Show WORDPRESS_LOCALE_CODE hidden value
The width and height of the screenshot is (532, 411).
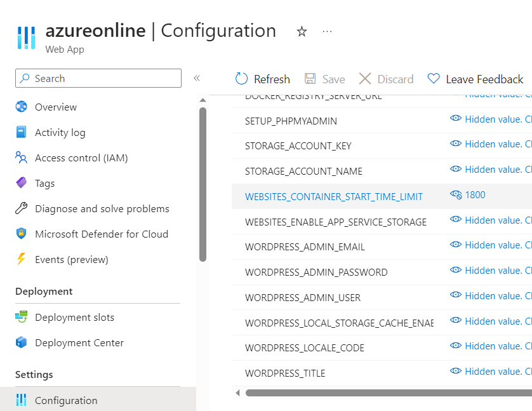click(x=456, y=346)
